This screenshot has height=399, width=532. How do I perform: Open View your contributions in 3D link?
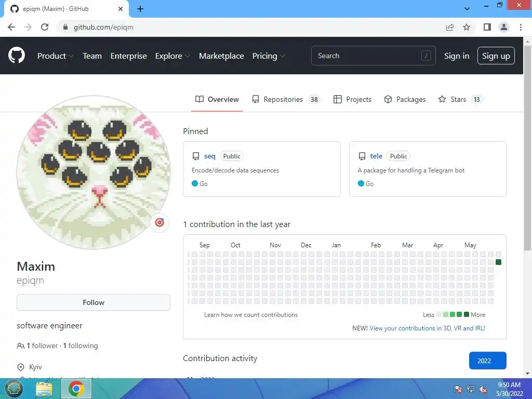[427, 328]
